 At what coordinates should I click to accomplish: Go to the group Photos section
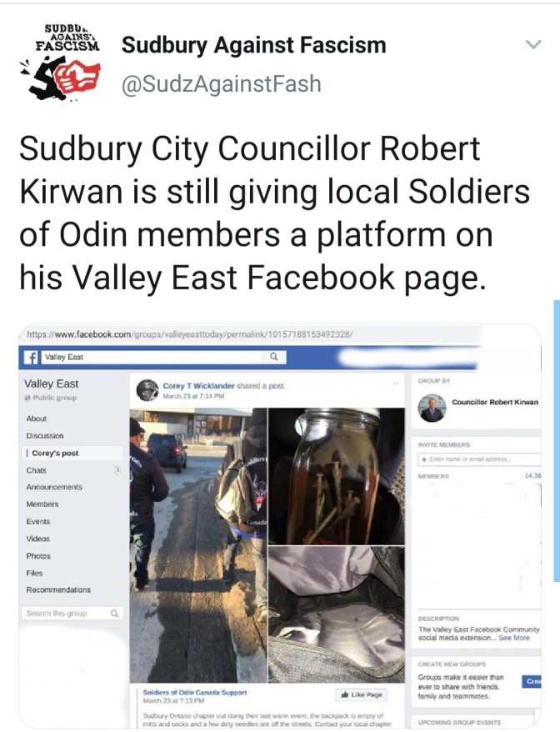click(x=38, y=556)
